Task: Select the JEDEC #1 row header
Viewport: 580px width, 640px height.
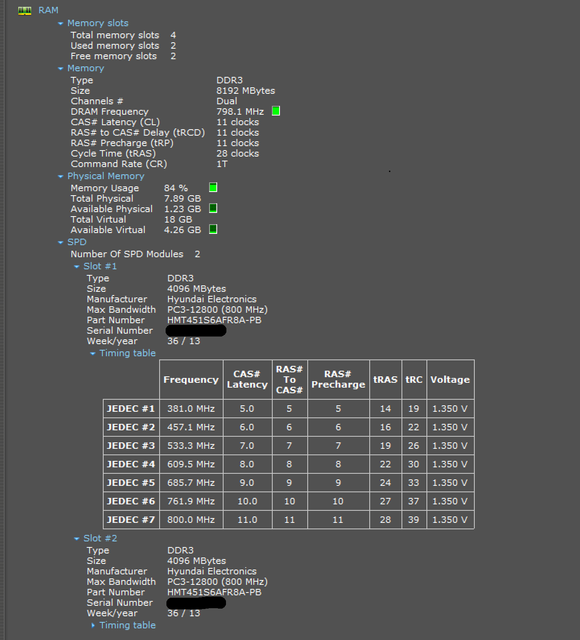Action: [x=131, y=409]
